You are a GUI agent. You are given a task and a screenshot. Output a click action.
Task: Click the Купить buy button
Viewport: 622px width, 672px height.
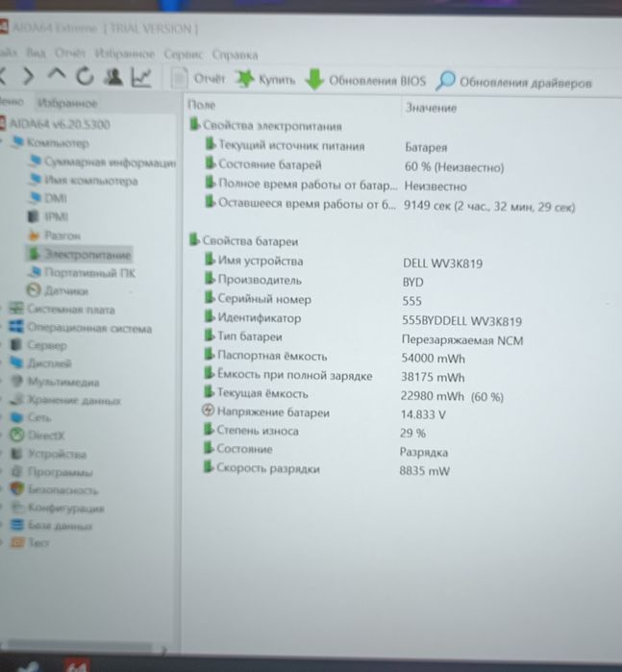pos(265,79)
